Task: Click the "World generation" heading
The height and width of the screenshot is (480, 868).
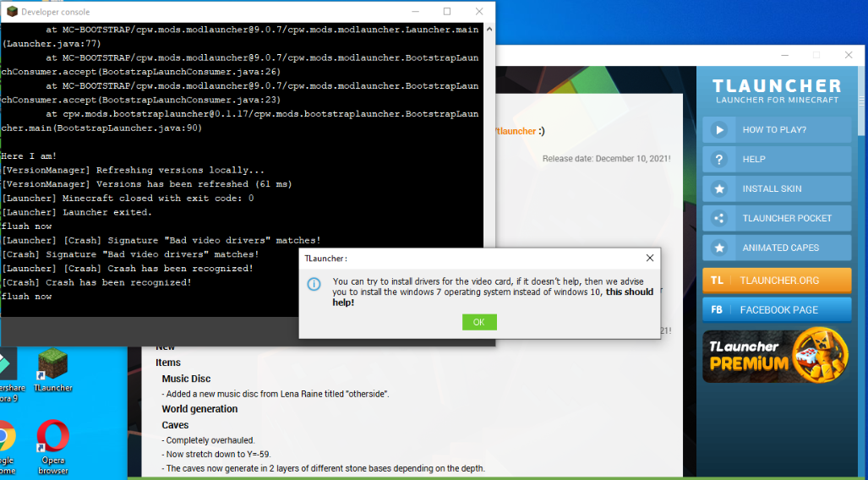Action: tap(199, 409)
